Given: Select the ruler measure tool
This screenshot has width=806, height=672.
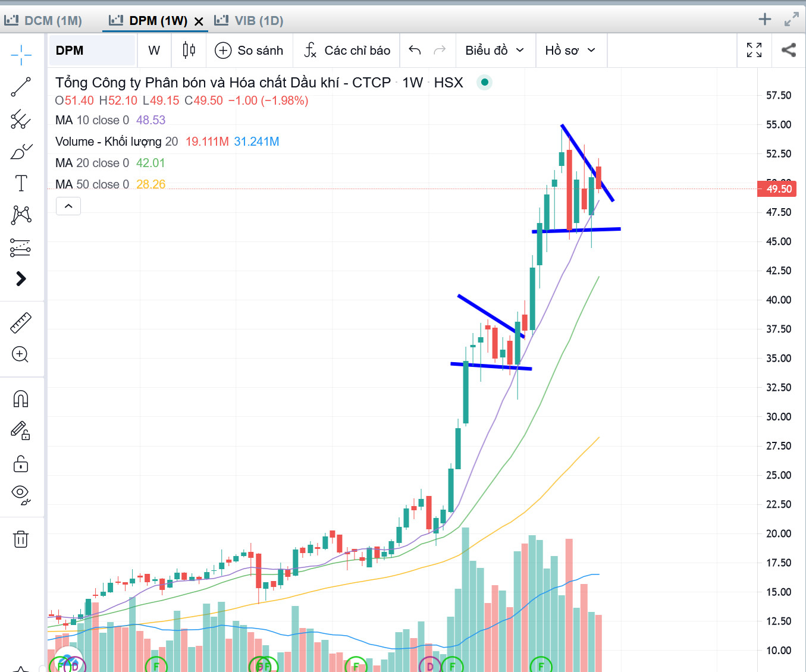Looking at the screenshot, I should click(21, 323).
